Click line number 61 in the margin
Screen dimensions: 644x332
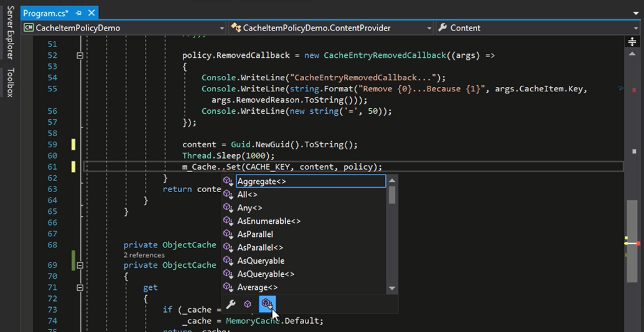click(52, 167)
